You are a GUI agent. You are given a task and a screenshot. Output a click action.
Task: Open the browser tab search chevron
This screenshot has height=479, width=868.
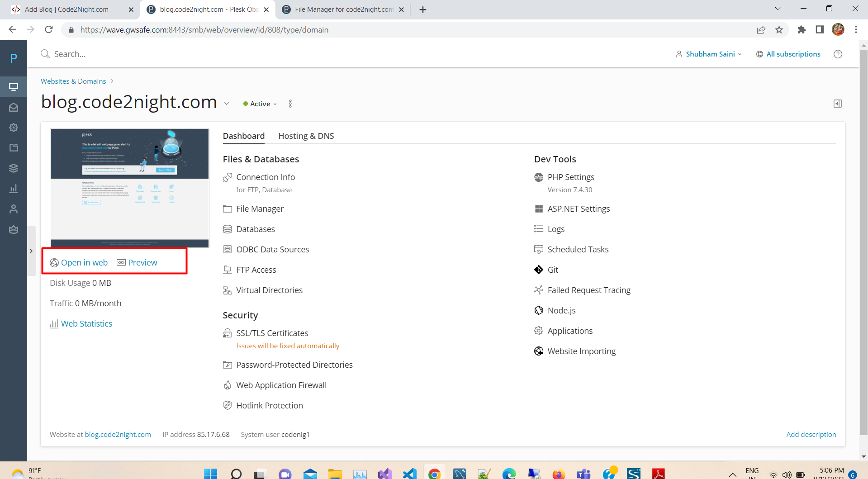(x=778, y=9)
